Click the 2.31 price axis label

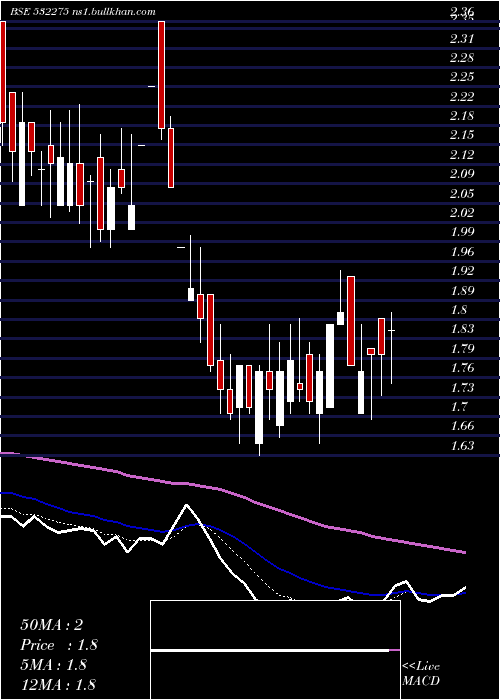(x=462, y=39)
